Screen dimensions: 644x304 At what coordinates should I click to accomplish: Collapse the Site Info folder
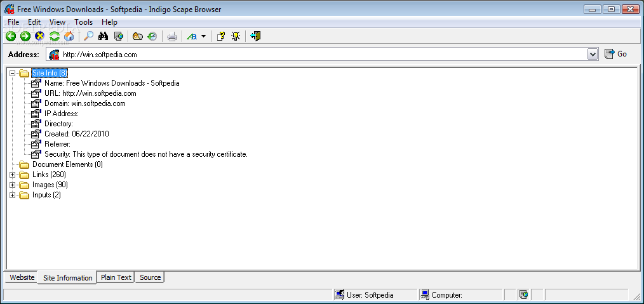[x=12, y=73]
